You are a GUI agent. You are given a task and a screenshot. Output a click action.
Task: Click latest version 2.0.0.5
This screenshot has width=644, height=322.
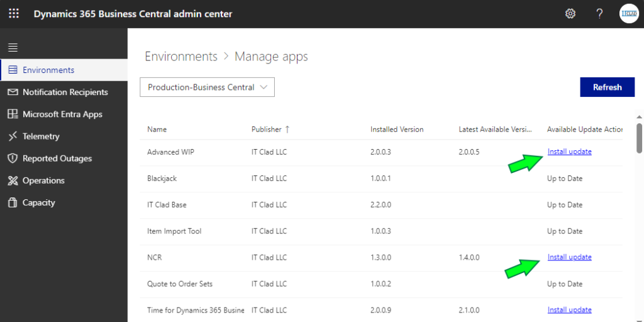pos(469,152)
